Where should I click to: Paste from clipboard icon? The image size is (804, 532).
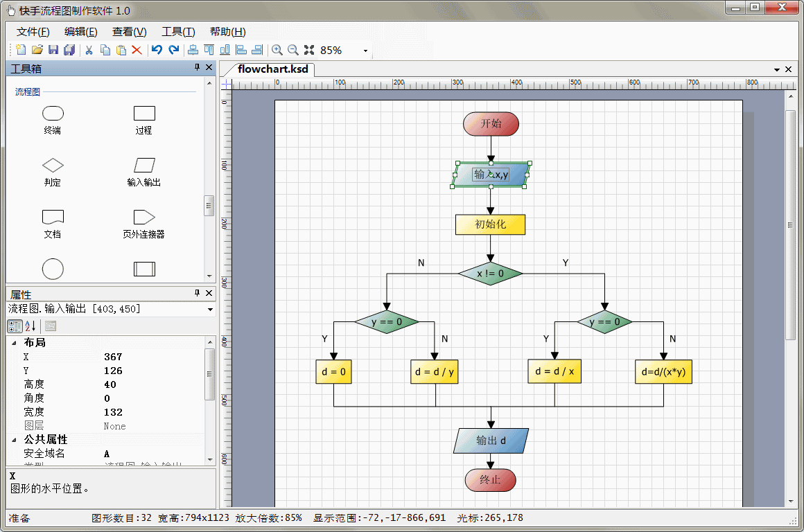121,50
